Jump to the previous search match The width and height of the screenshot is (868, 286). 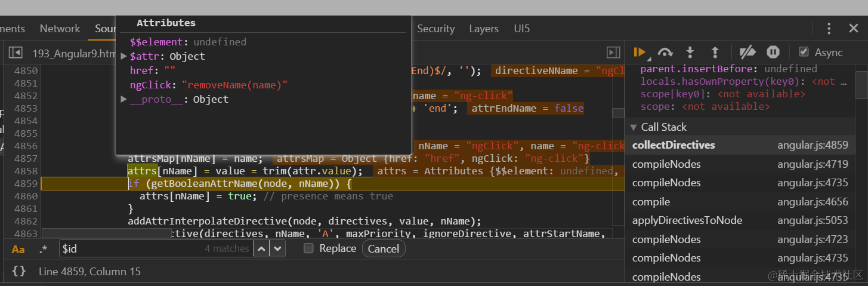click(262, 248)
